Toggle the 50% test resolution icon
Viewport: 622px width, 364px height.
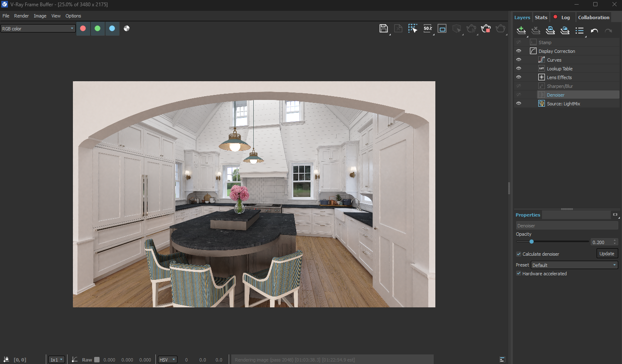(x=428, y=28)
